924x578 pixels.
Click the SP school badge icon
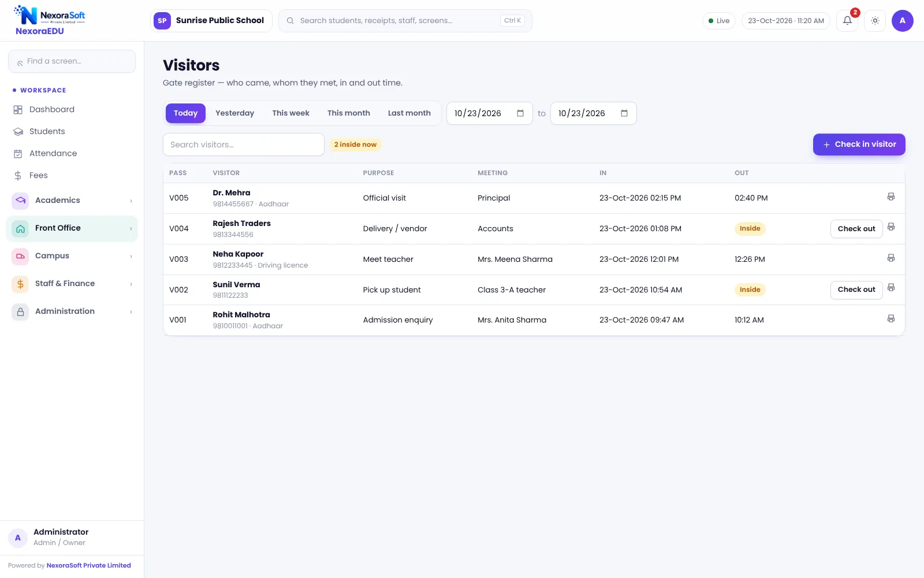[x=162, y=21]
